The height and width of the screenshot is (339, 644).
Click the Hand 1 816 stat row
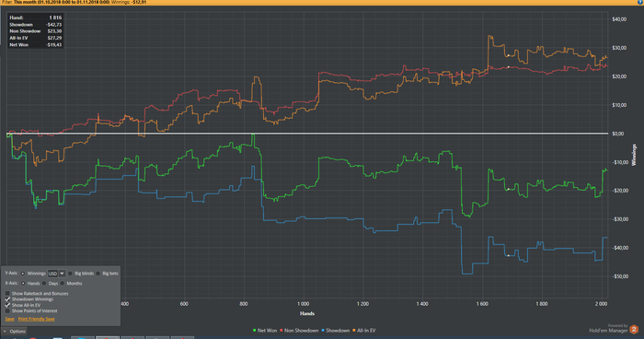[x=35, y=18]
